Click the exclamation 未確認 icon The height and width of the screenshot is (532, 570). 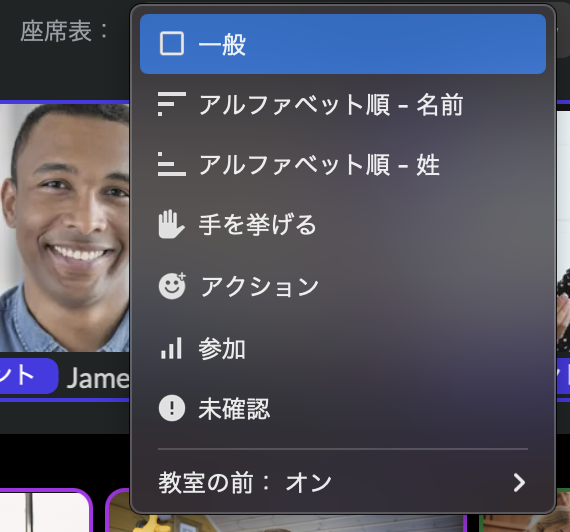click(172, 408)
